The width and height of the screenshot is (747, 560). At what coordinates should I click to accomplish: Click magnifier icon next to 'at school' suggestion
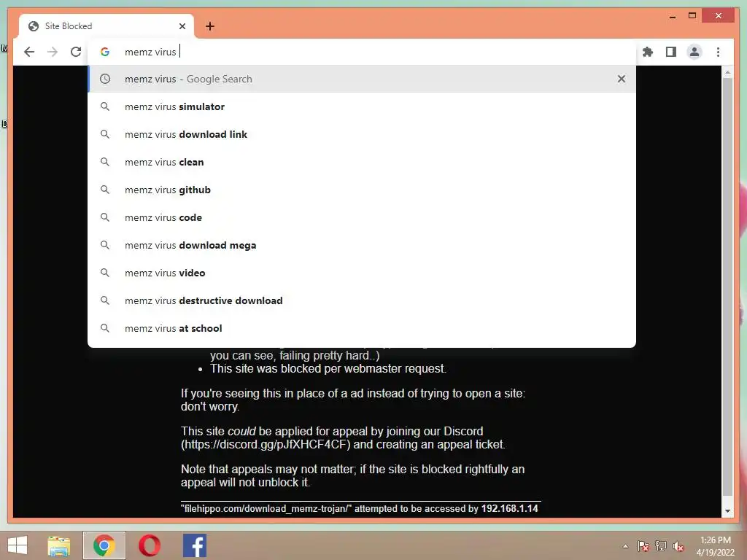[x=105, y=328]
